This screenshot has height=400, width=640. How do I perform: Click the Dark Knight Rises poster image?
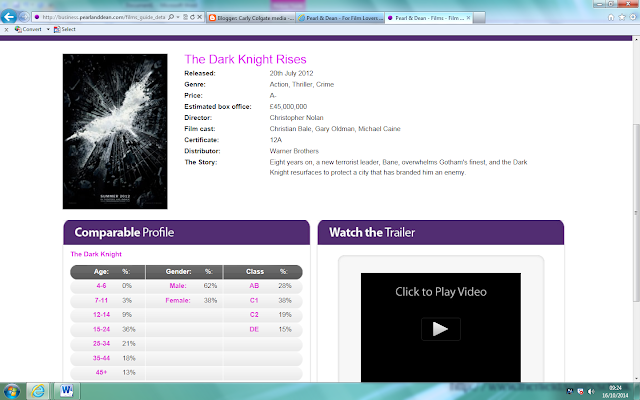[x=115, y=131]
